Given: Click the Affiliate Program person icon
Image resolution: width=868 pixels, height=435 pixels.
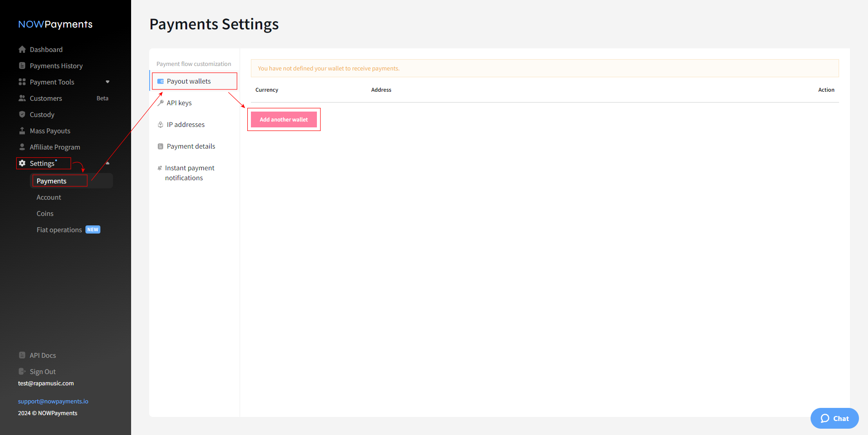Looking at the screenshot, I should tap(22, 147).
